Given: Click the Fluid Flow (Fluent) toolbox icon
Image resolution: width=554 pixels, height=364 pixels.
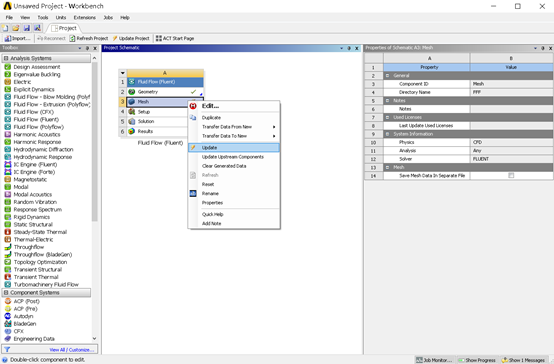Looking at the screenshot, I should click(7, 119).
